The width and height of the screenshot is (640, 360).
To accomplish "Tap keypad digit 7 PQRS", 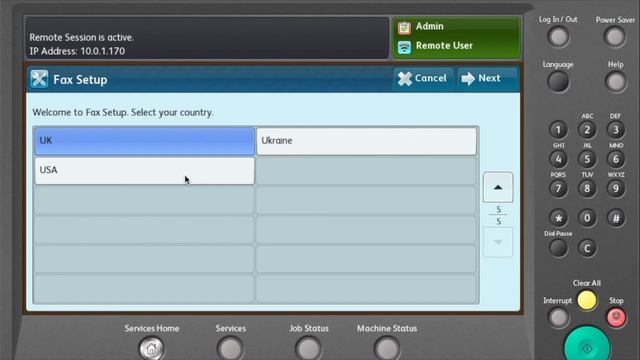I will (x=558, y=189).
